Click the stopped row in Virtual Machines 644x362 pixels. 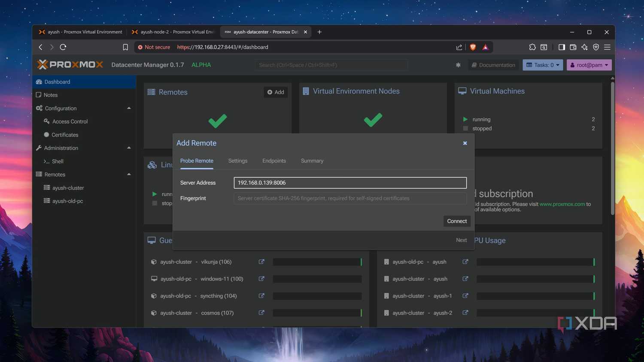[x=529, y=128]
